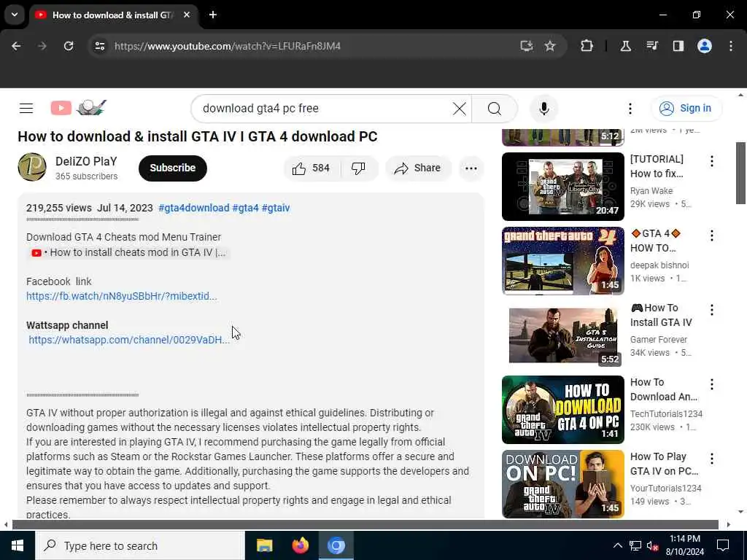Click the taskbar Type here to search box
Image resolution: width=747 pixels, height=560 pixels.
point(140,545)
